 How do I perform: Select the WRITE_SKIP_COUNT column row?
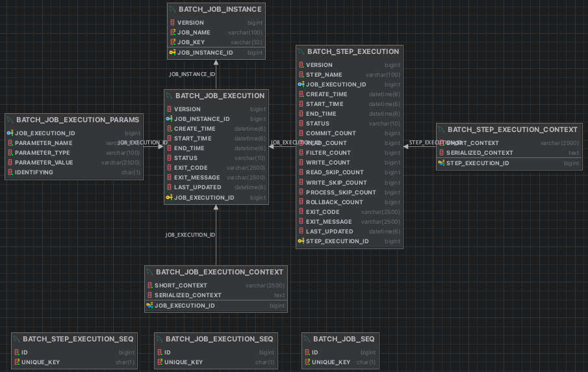click(350, 183)
